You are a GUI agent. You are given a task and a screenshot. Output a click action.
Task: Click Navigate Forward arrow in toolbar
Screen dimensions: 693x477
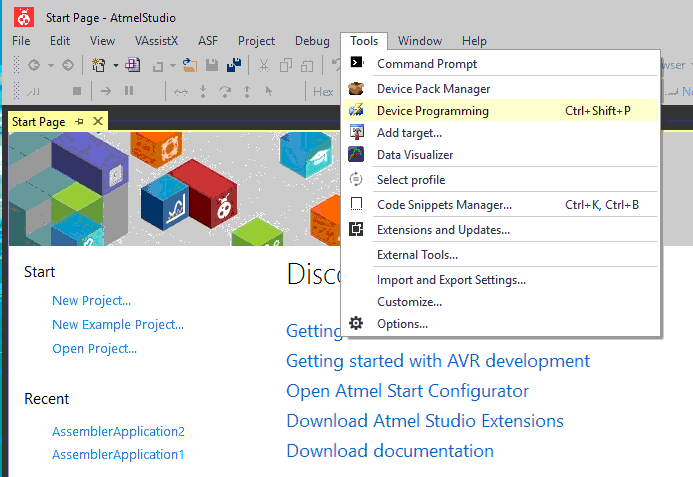68,65
